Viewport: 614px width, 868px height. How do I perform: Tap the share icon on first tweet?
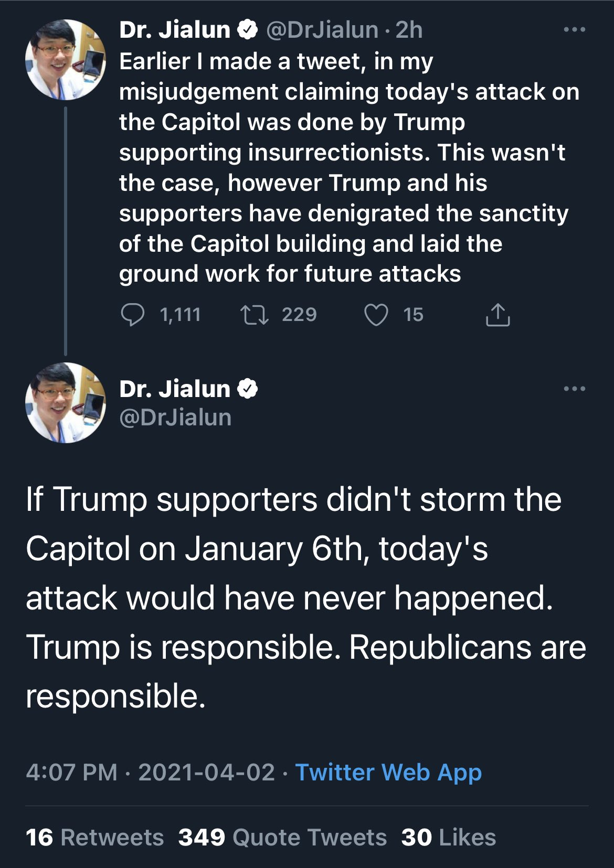pyautogui.click(x=497, y=315)
